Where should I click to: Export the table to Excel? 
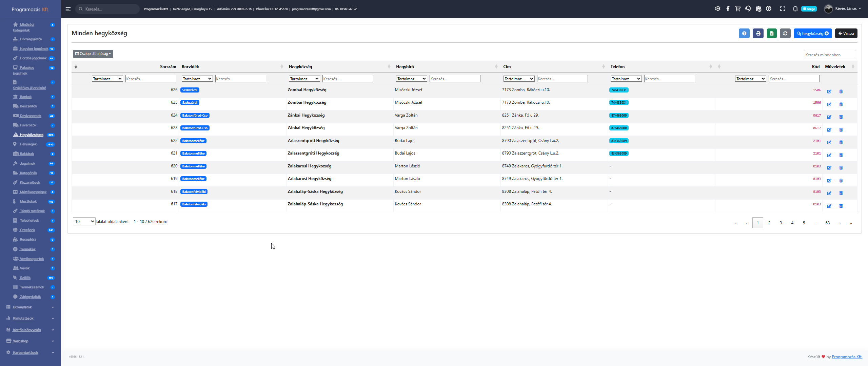[772, 34]
